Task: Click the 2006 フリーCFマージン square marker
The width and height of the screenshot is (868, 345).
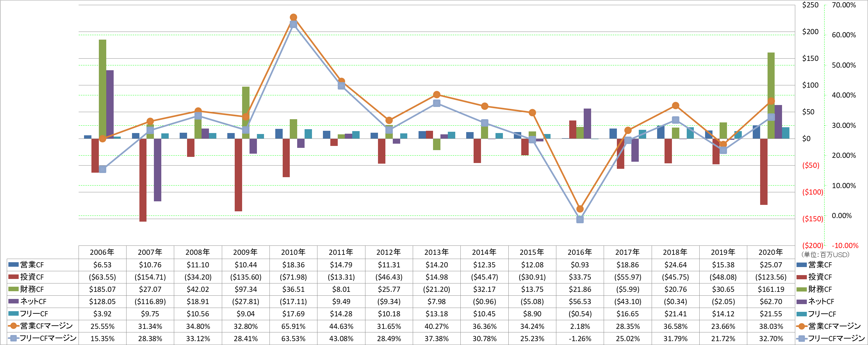Action: pos(103,169)
